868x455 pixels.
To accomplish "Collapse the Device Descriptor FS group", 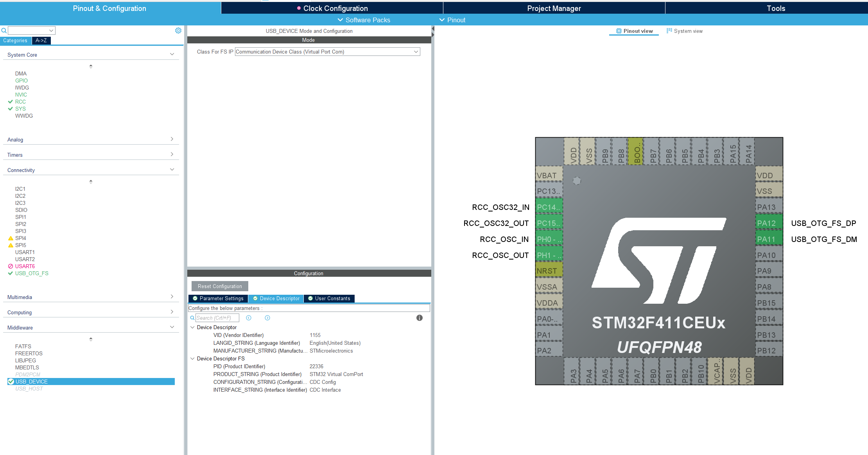I will (x=192, y=358).
